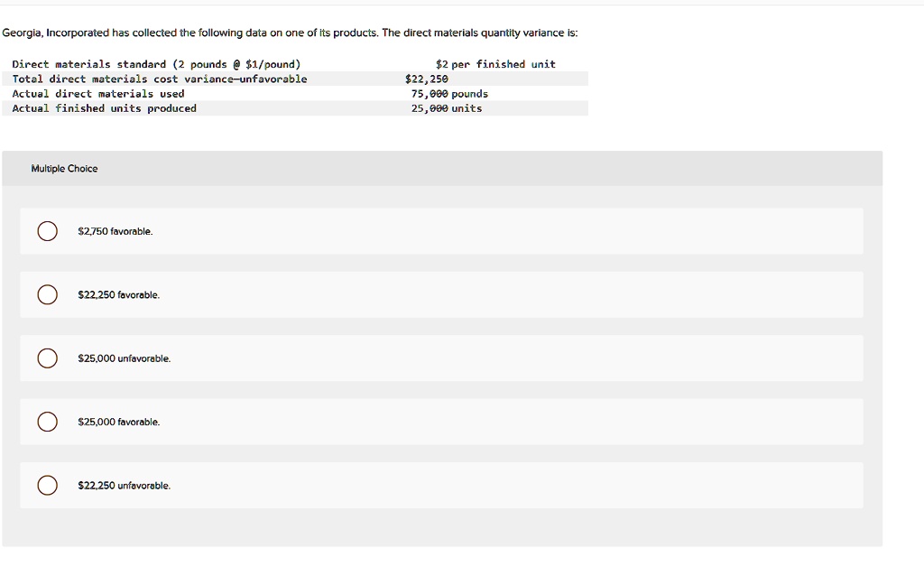Select the $2,750 favorable radio button

pyautogui.click(x=46, y=231)
